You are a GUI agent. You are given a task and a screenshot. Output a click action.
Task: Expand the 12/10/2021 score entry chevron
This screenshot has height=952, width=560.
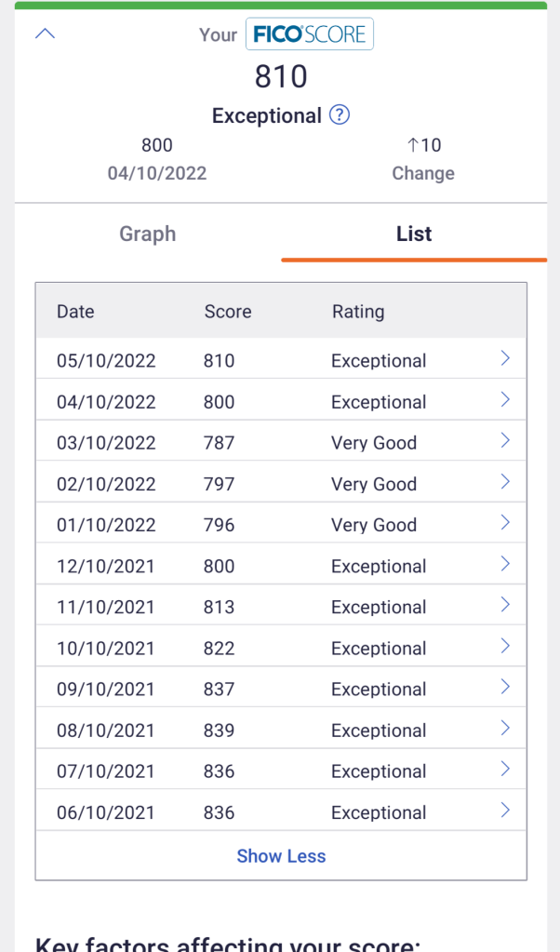[505, 564]
